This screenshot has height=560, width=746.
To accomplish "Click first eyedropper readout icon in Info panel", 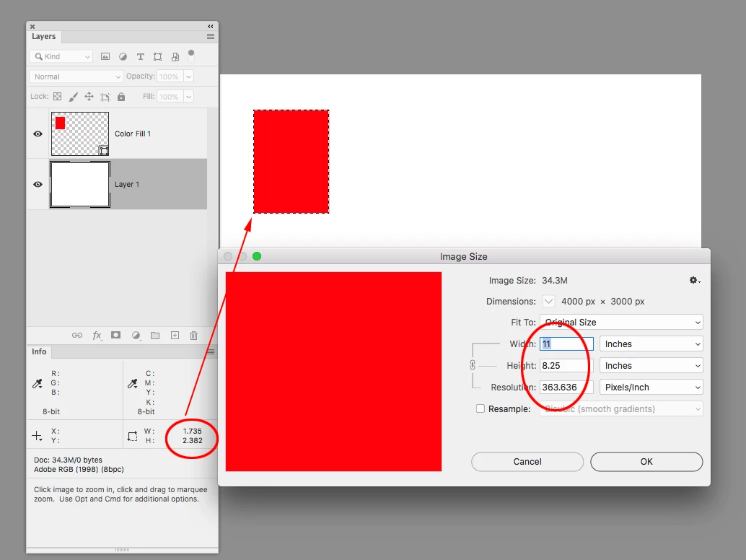I will [x=38, y=383].
